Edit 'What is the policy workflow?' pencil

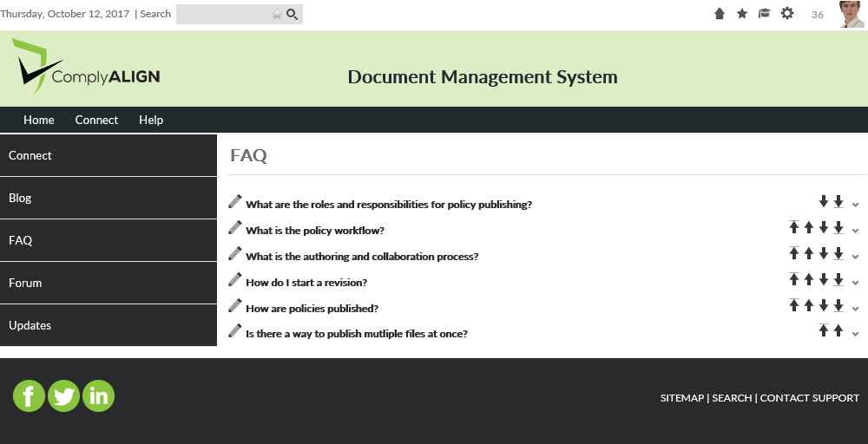click(x=235, y=227)
